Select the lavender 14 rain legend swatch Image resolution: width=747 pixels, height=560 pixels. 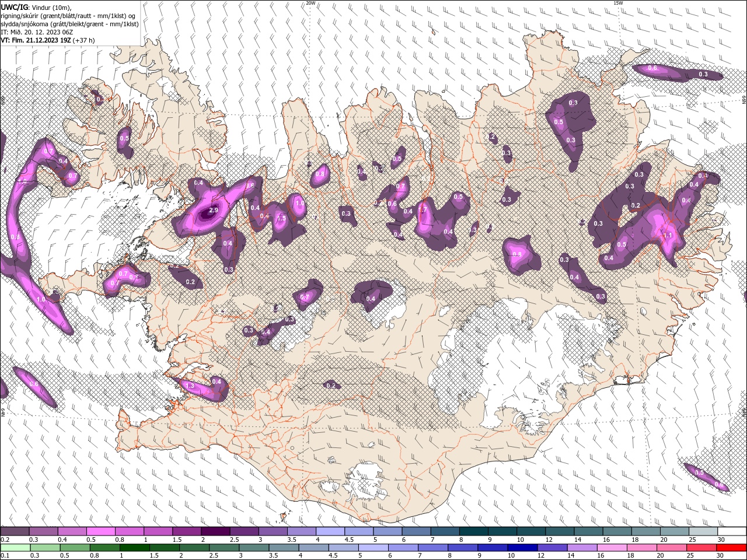582,547
